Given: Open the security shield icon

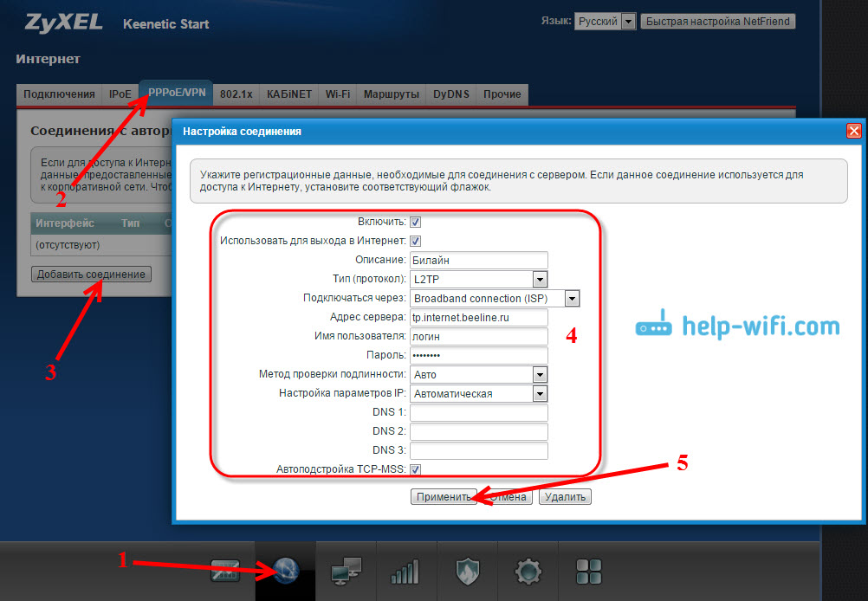Looking at the screenshot, I should (467, 572).
